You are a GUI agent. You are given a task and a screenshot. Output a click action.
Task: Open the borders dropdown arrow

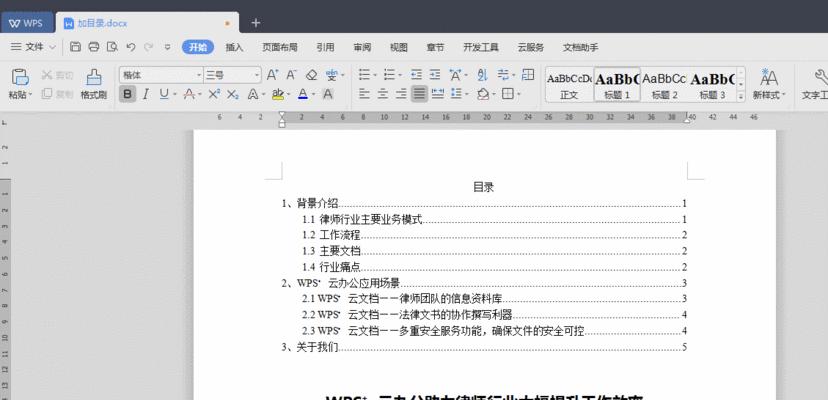519,95
